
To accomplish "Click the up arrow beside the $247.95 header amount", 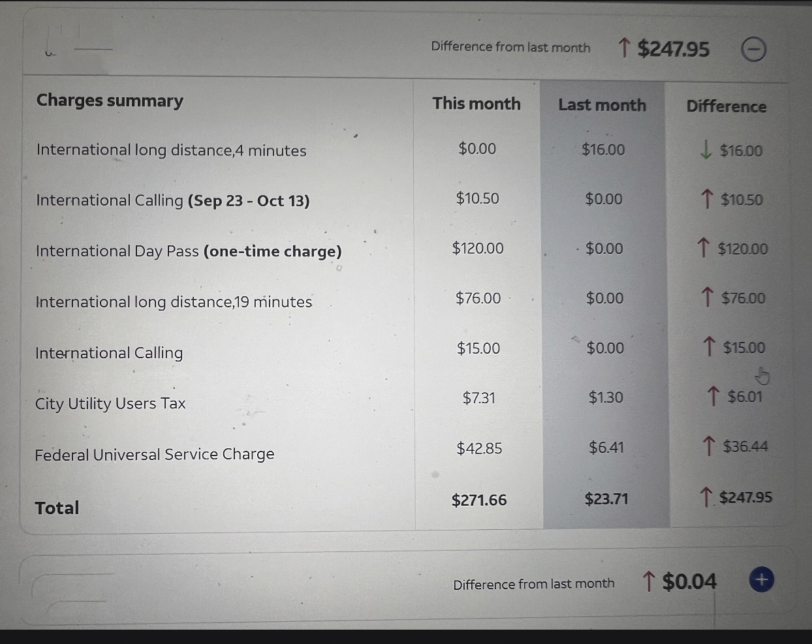I will pyautogui.click(x=624, y=48).
